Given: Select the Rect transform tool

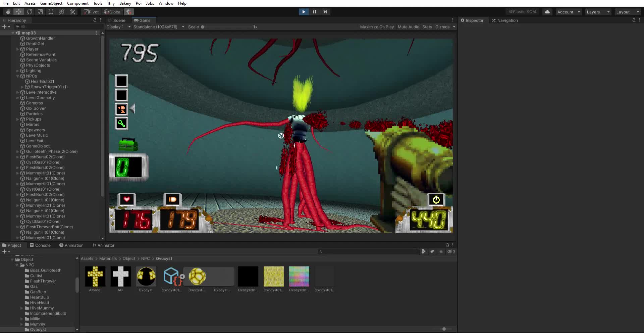Looking at the screenshot, I should pos(51,12).
